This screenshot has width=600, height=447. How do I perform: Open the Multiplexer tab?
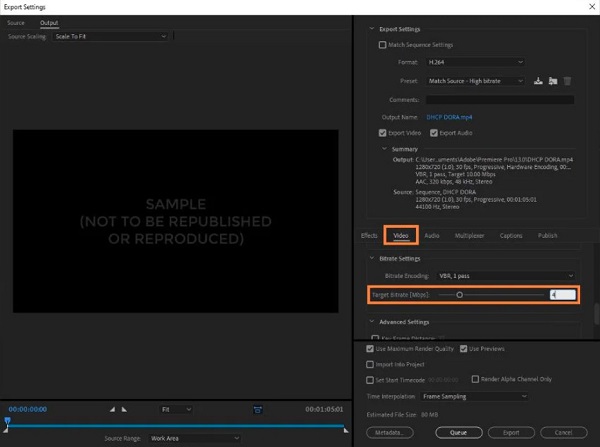click(469, 235)
